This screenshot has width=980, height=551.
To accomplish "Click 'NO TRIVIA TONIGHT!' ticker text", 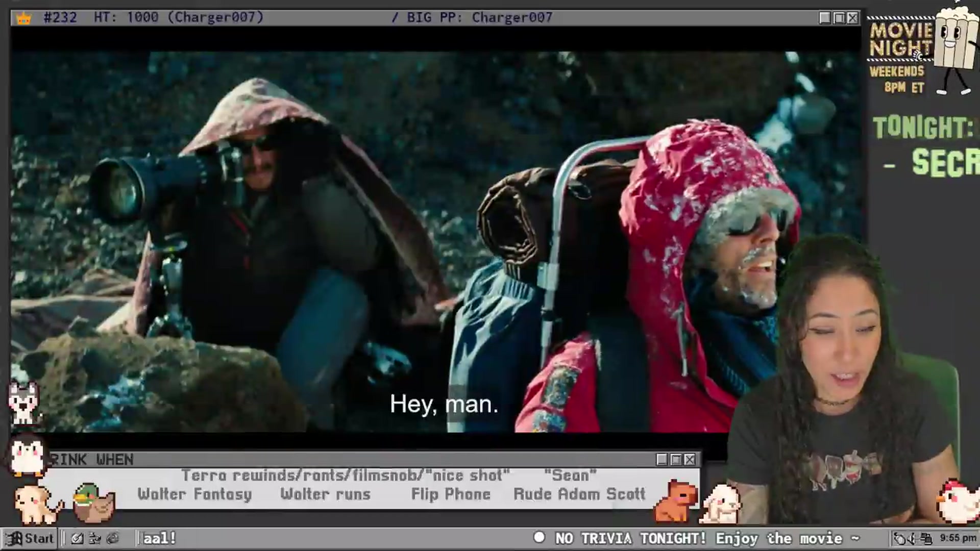I will 631,538.
